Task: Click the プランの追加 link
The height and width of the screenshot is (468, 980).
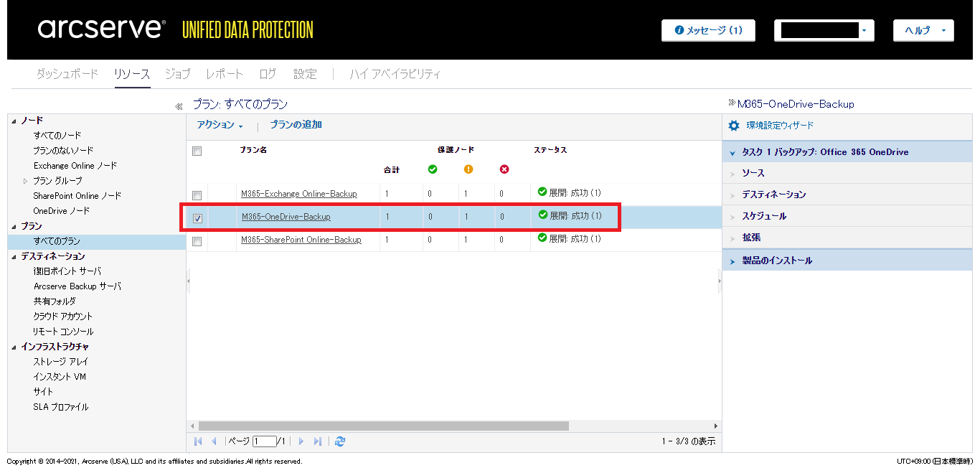Action: point(296,125)
